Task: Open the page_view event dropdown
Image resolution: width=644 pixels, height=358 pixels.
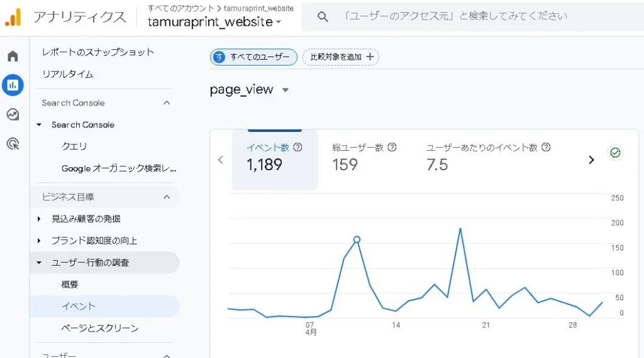Action: (x=285, y=90)
